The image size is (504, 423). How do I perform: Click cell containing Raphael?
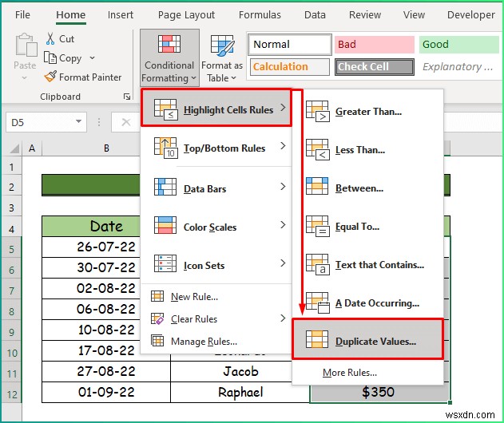pos(240,392)
